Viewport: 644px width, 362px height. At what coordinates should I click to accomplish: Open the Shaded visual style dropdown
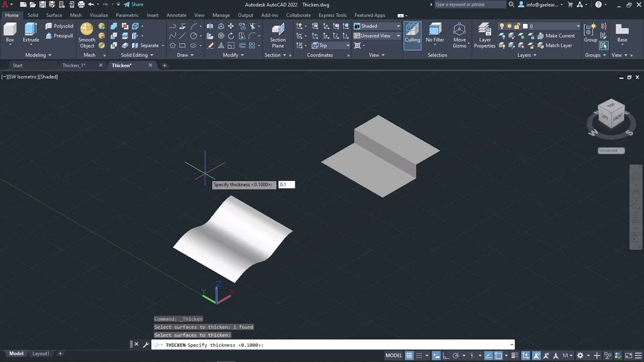click(x=377, y=26)
